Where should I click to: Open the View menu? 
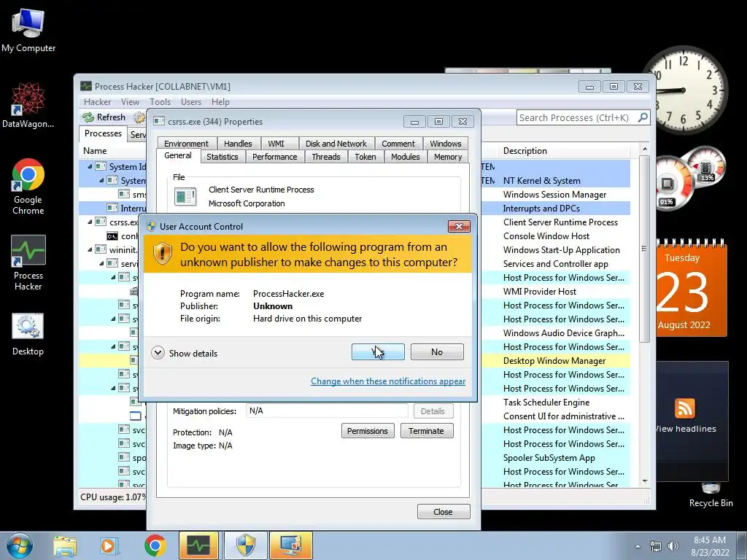point(130,102)
